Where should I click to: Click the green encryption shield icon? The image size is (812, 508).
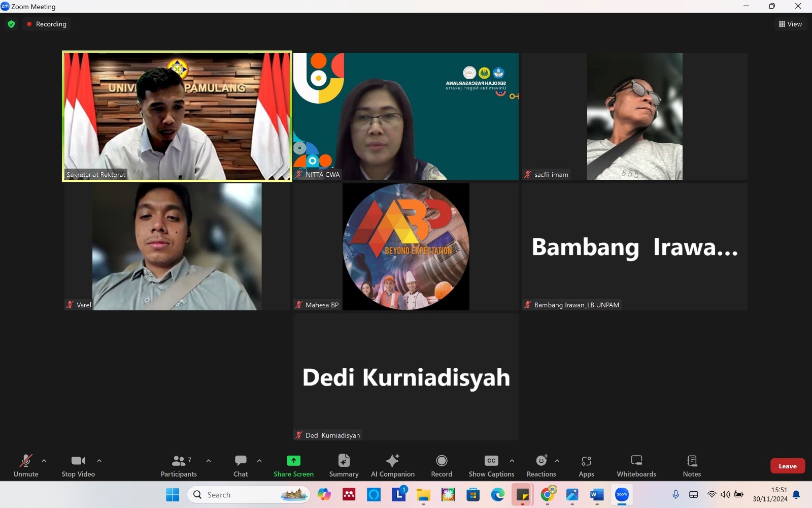pos(11,24)
